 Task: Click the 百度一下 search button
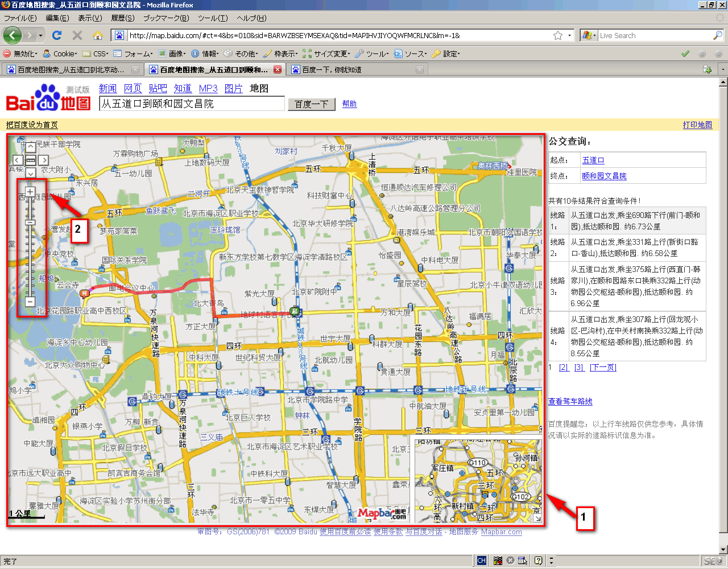click(312, 104)
